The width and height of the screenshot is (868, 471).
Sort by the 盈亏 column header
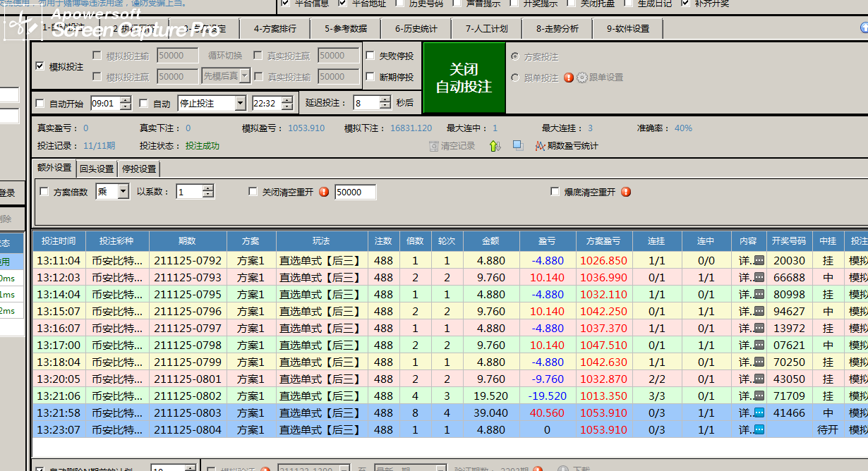click(547, 240)
